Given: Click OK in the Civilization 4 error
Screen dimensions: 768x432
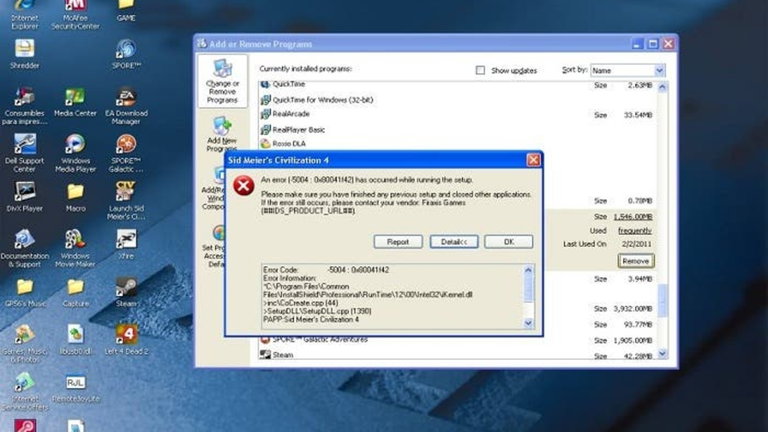Looking at the screenshot, I should tap(508, 242).
